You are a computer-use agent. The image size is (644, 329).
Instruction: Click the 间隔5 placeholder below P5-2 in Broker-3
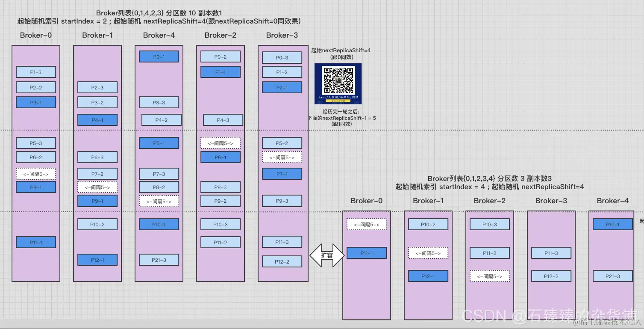(x=282, y=157)
